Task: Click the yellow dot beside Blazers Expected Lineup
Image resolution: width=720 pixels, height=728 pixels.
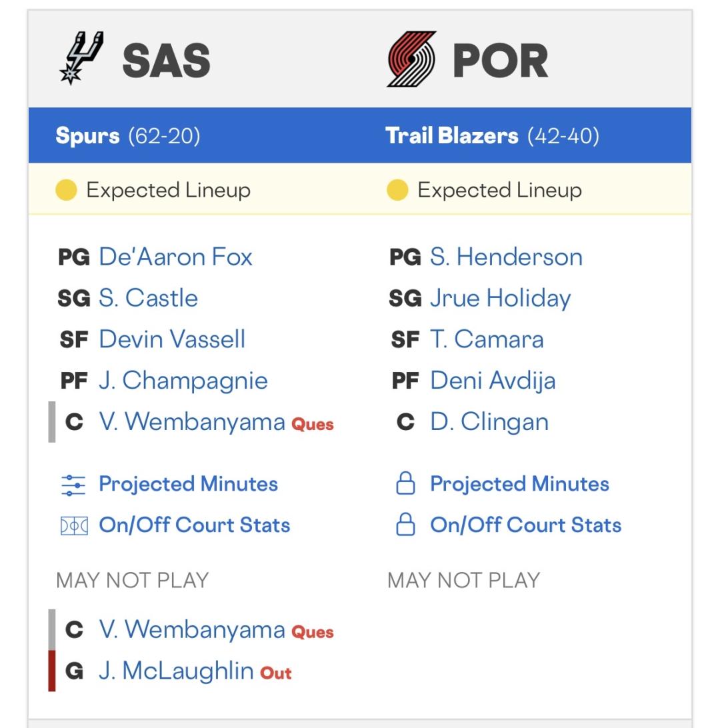Action: (397, 191)
